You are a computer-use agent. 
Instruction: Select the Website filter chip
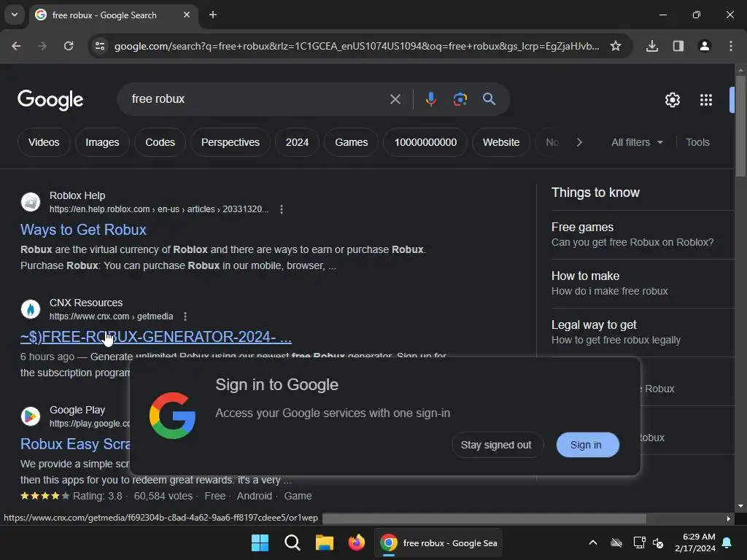tap(501, 142)
